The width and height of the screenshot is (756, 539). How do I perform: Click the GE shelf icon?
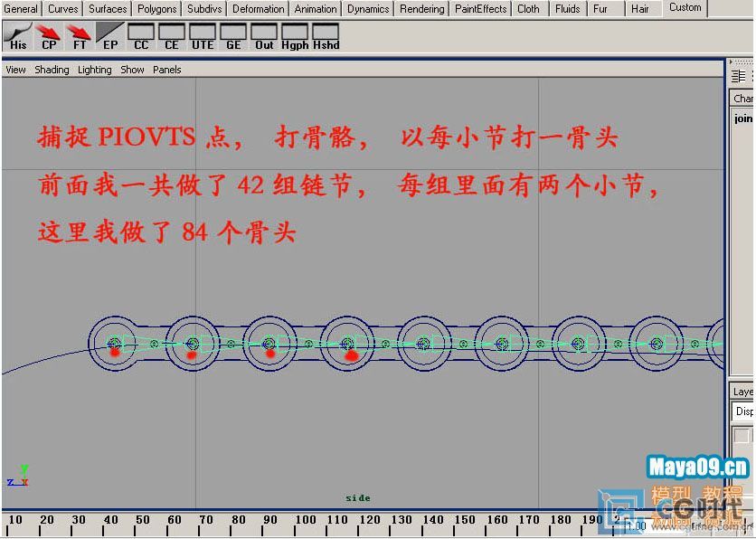233,36
